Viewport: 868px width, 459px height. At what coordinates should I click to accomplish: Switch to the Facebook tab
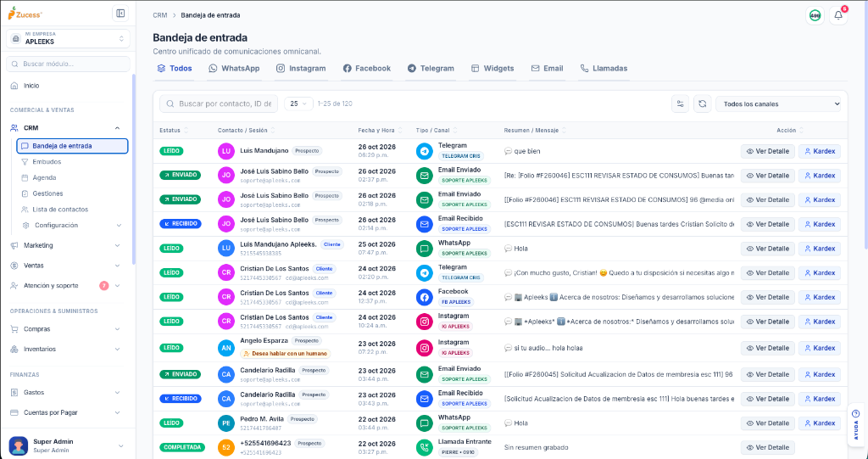click(367, 69)
